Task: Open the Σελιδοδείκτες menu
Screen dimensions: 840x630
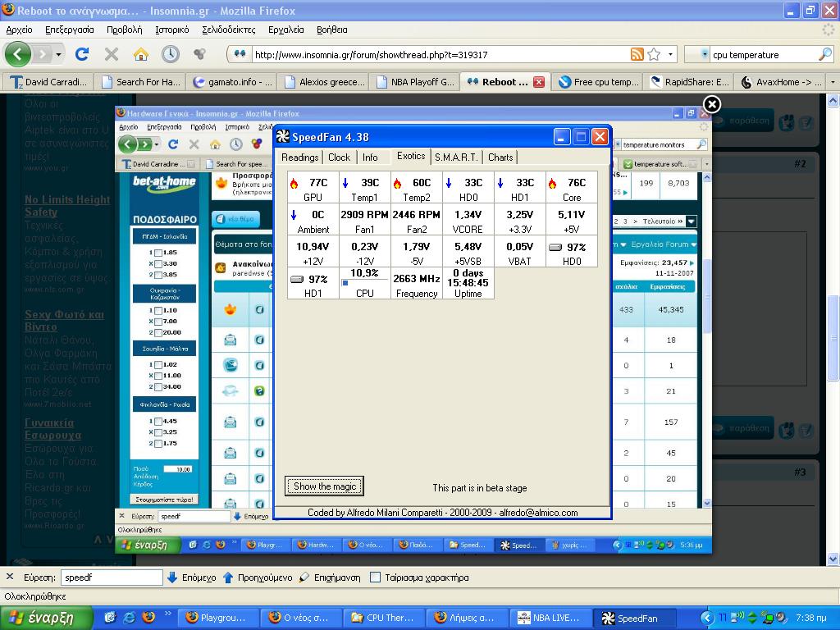Action: pyautogui.click(x=229, y=30)
